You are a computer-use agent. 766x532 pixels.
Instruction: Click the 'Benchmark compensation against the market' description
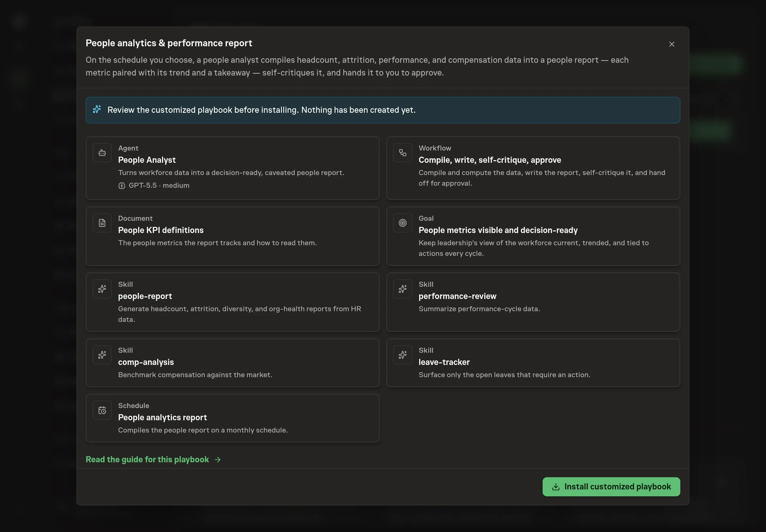[195, 375]
